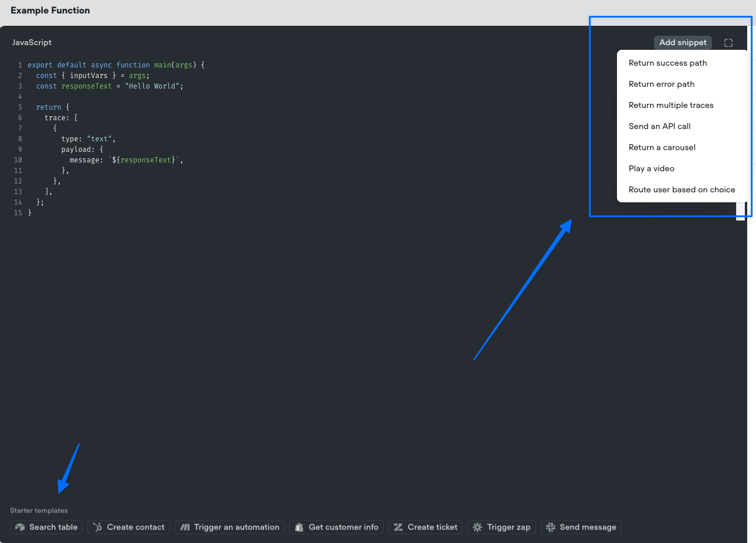Click the Create contact starter template
This screenshot has width=756, height=543.
pyautogui.click(x=129, y=527)
